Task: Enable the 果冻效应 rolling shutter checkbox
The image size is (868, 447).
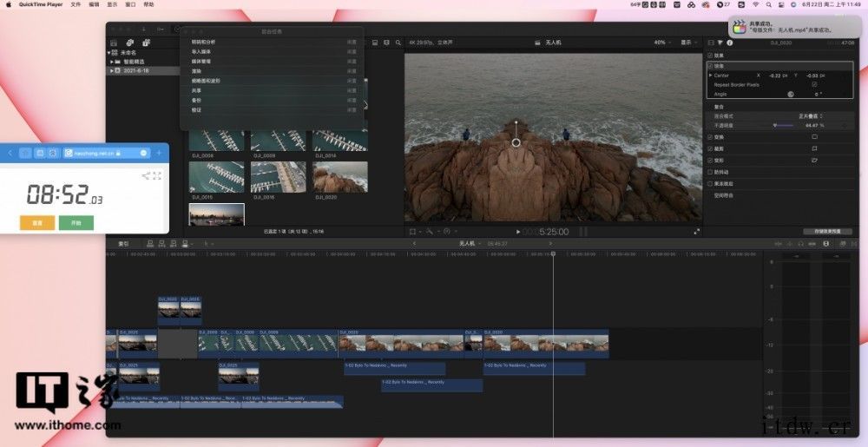Action: point(710,183)
